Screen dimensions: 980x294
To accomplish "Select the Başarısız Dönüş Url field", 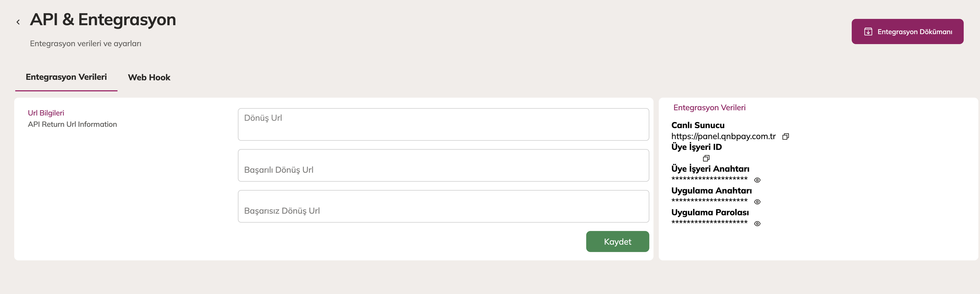I will click(x=443, y=206).
